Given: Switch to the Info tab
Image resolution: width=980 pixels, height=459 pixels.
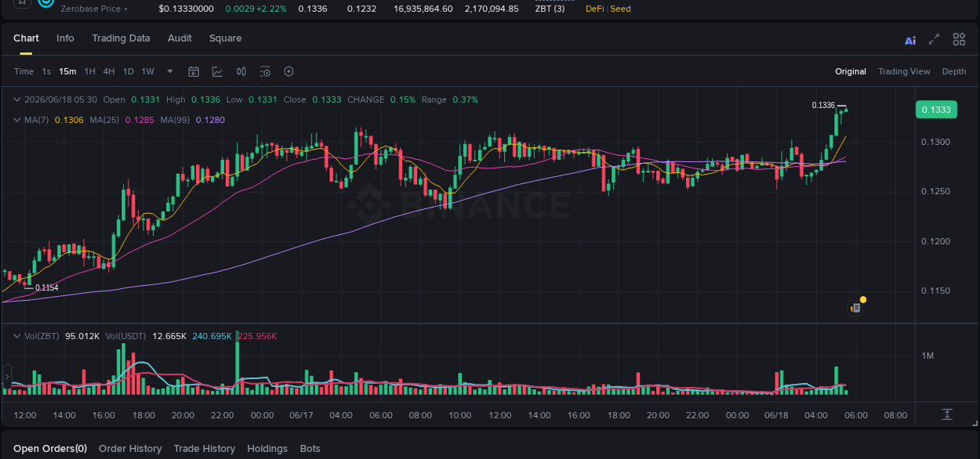Looking at the screenshot, I should coord(65,38).
